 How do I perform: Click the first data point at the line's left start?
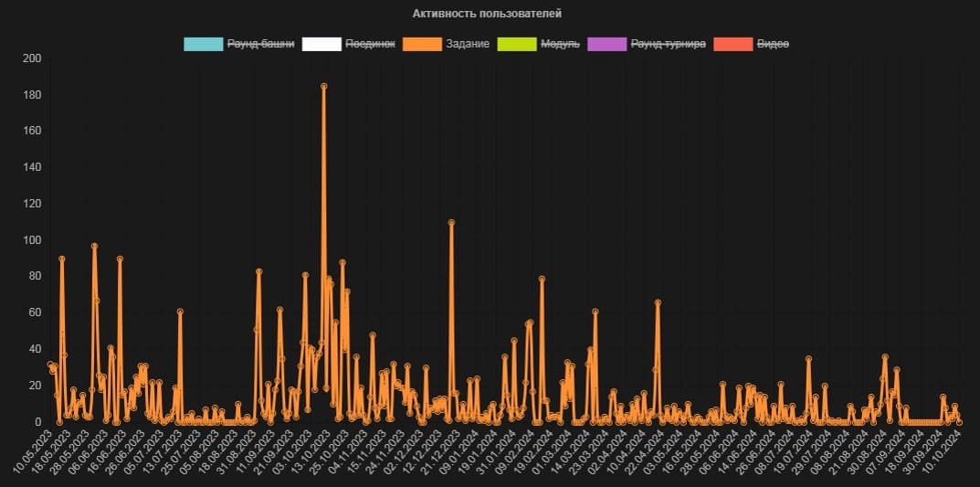(x=50, y=365)
